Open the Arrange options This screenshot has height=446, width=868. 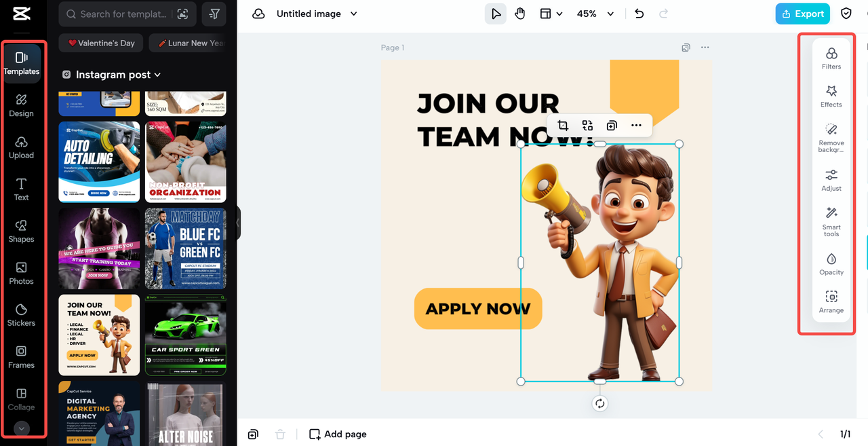[831, 302]
